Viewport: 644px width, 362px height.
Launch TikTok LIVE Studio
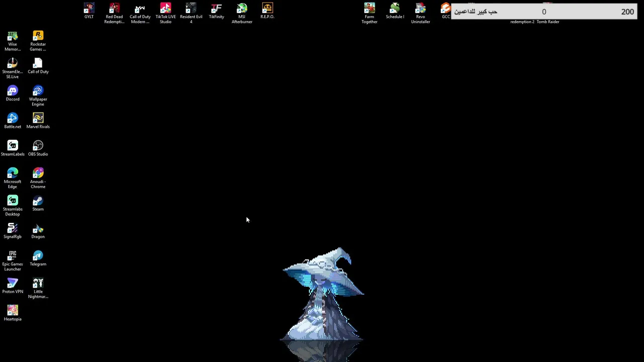pos(166,14)
